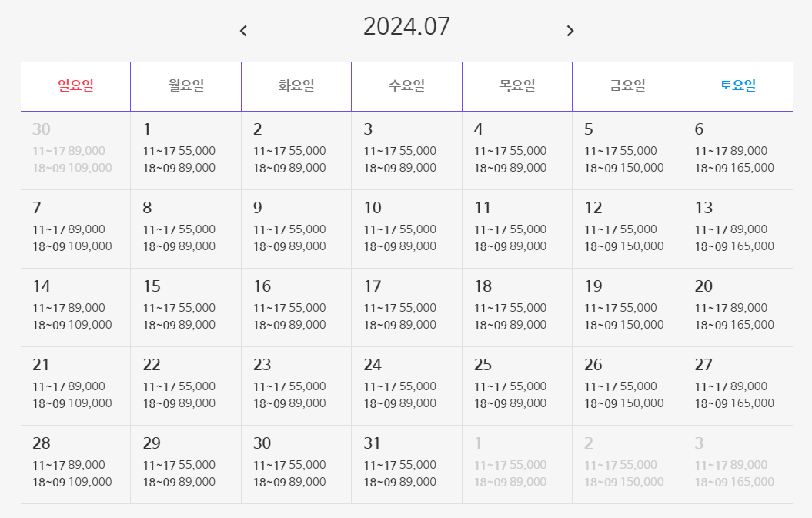Click greyed-out August 3 date cell
This screenshot has width=812, height=518.
point(738,465)
